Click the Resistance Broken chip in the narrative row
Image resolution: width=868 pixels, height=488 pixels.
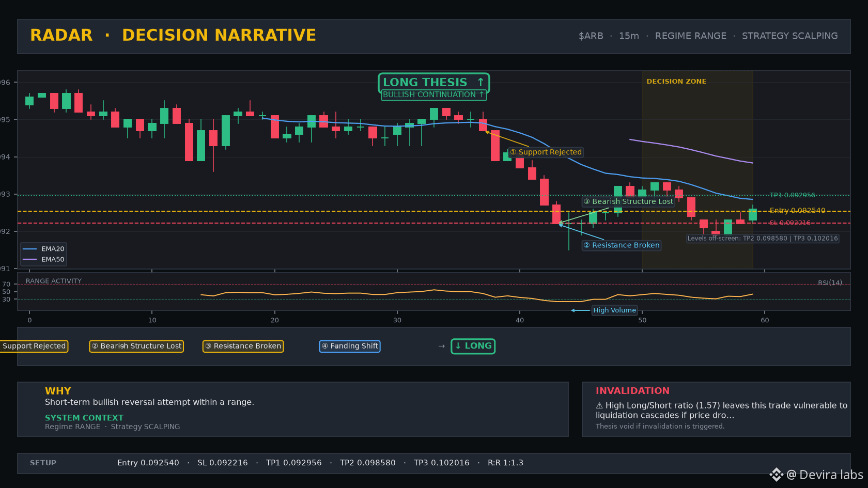tap(243, 346)
